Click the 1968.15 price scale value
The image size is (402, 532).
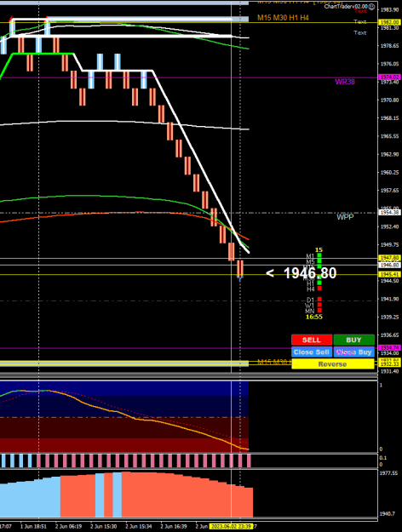coord(390,118)
